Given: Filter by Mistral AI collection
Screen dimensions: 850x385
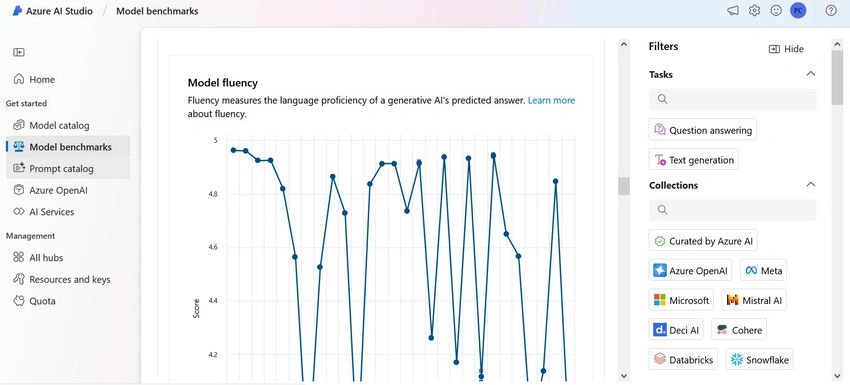Looking at the screenshot, I should tap(754, 300).
